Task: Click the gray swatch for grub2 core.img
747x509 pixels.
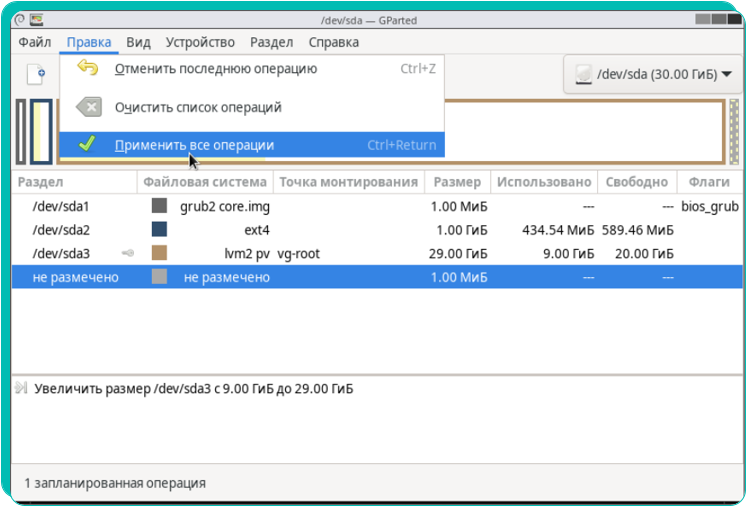Action: pos(159,206)
